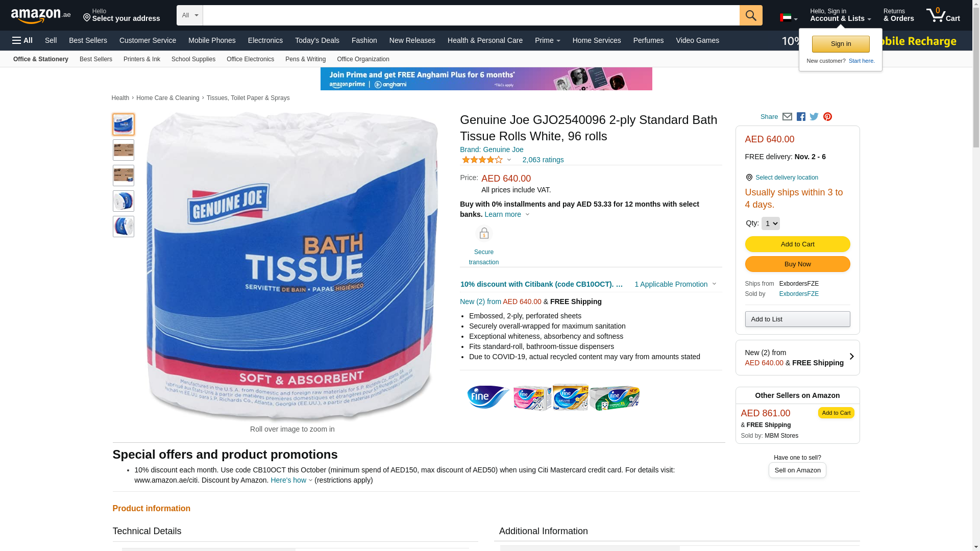Image resolution: width=980 pixels, height=551 pixels.
Task: Share product on Pinterest
Action: tap(827, 117)
